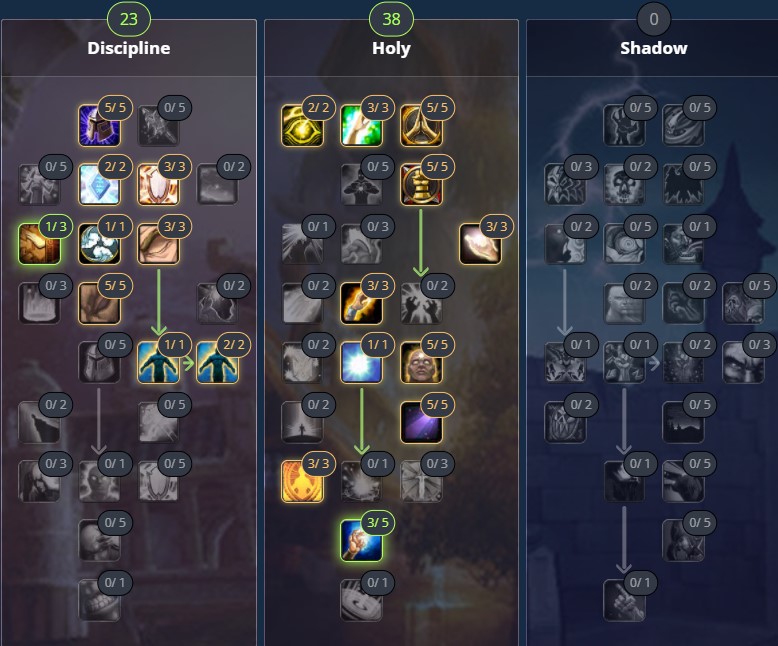
Task: Add a point to Empowered Healing (3/5)
Action: point(362,540)
